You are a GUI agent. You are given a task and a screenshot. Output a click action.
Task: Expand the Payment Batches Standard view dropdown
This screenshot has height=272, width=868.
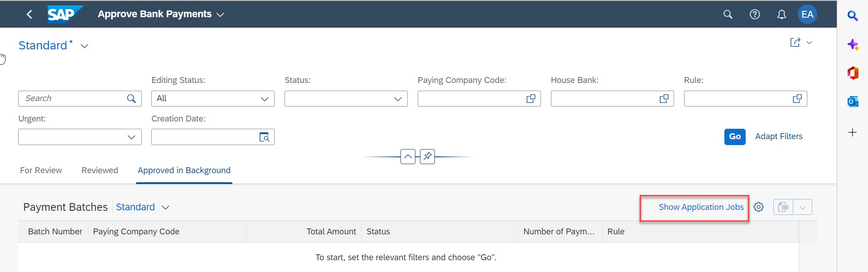[x=165, y=208]
